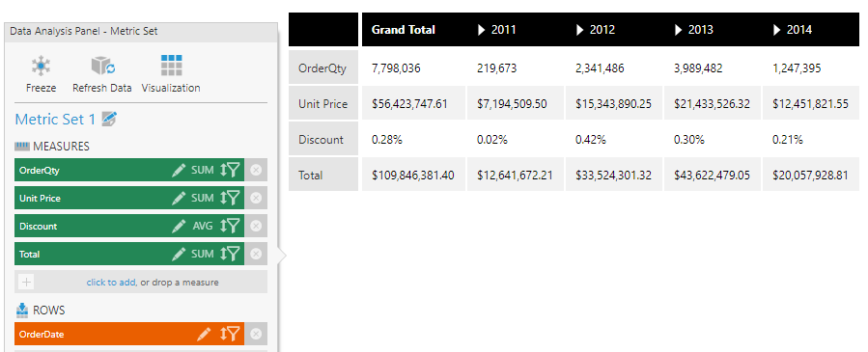Click the Metric Set 1 title
The image size is (868, 352).
point(55,120)
